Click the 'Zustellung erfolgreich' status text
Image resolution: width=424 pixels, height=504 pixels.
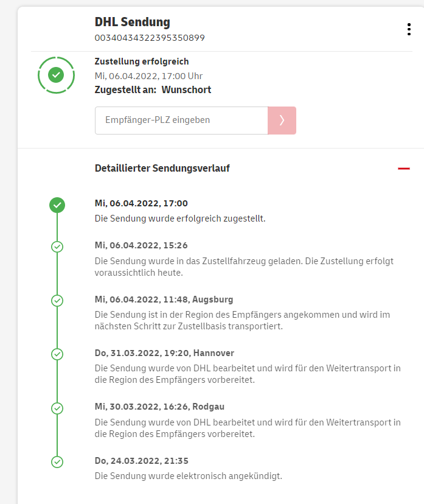coord(142,61)
